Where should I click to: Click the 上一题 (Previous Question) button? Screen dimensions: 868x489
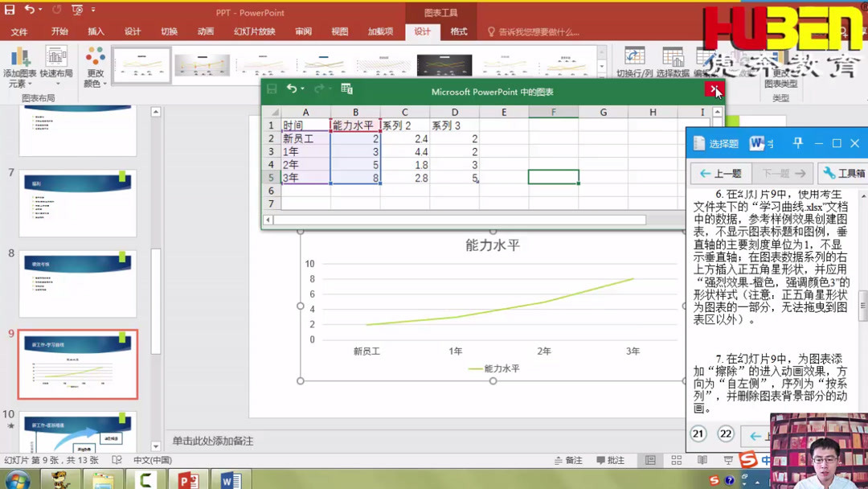[x=721, y=173]
